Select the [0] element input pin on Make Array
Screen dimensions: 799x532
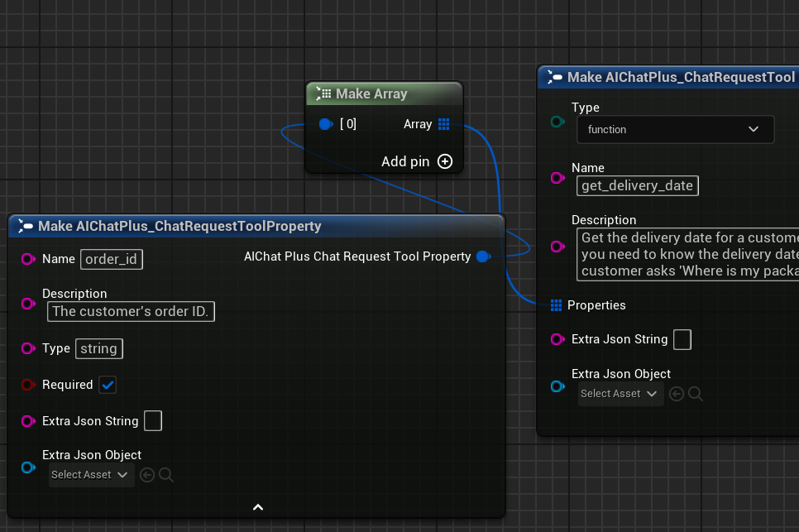coord(326,124)
